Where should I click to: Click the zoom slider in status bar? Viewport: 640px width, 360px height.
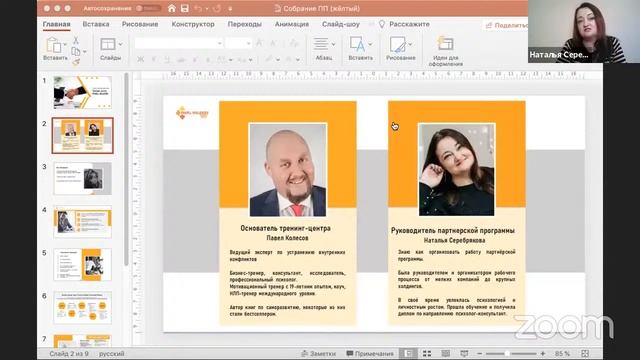(x=511, y=353)
